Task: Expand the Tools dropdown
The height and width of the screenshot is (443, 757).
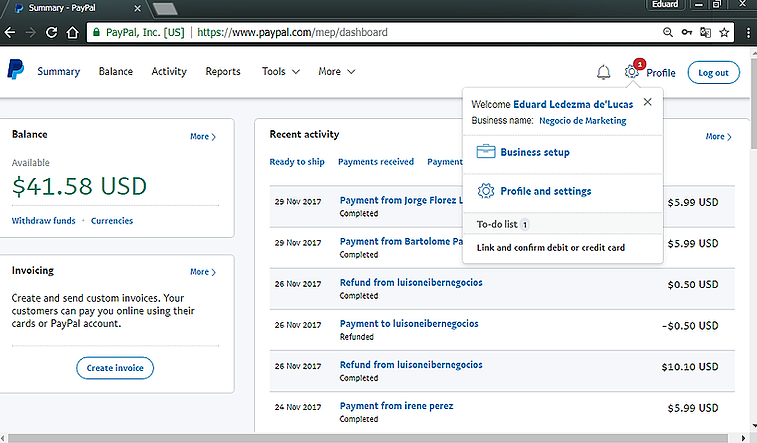Action: [x=281, y=71]
